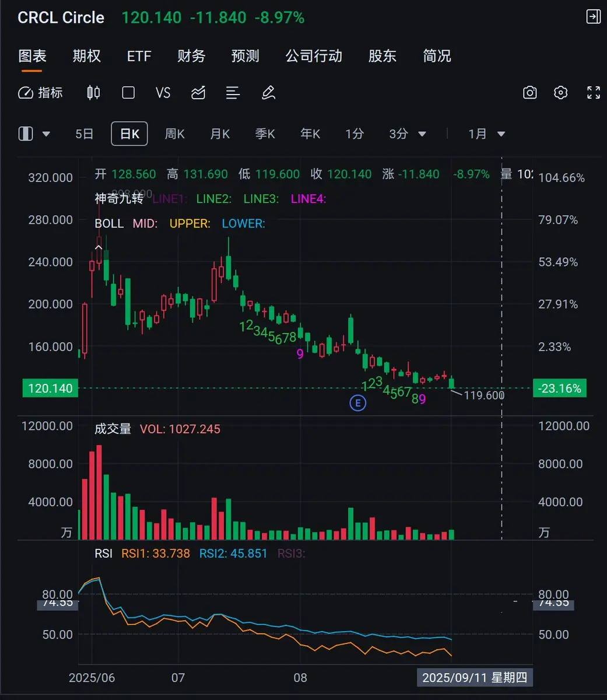
Task: Take a chart screenshot with camera icon
Action: click(529, 93)
